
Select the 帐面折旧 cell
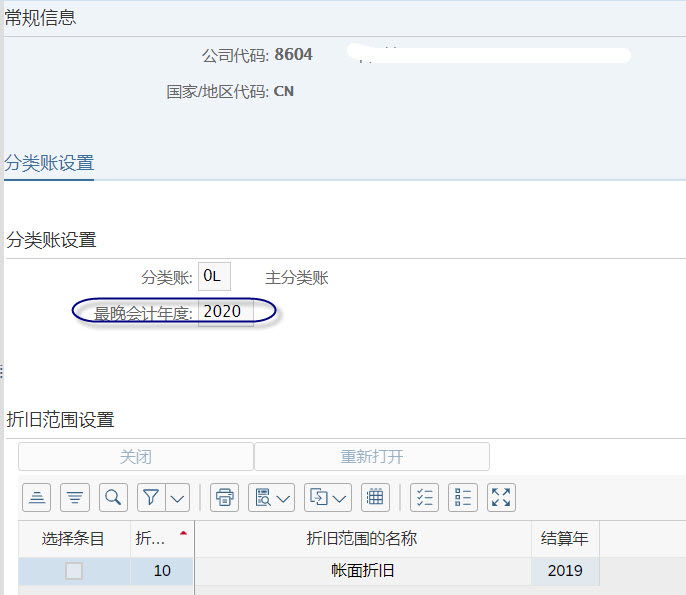point(363,571)
